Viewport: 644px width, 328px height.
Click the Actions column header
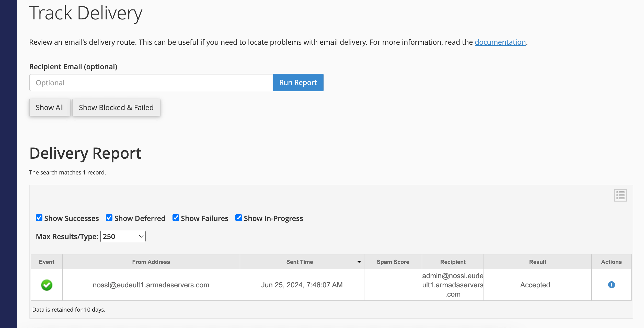[x=611, y=262]
